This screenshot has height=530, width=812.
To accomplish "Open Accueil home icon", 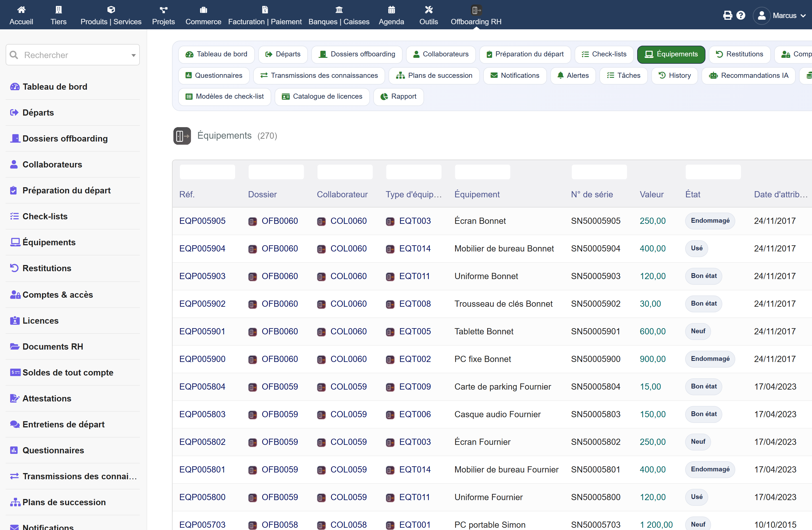I will 21,10.
